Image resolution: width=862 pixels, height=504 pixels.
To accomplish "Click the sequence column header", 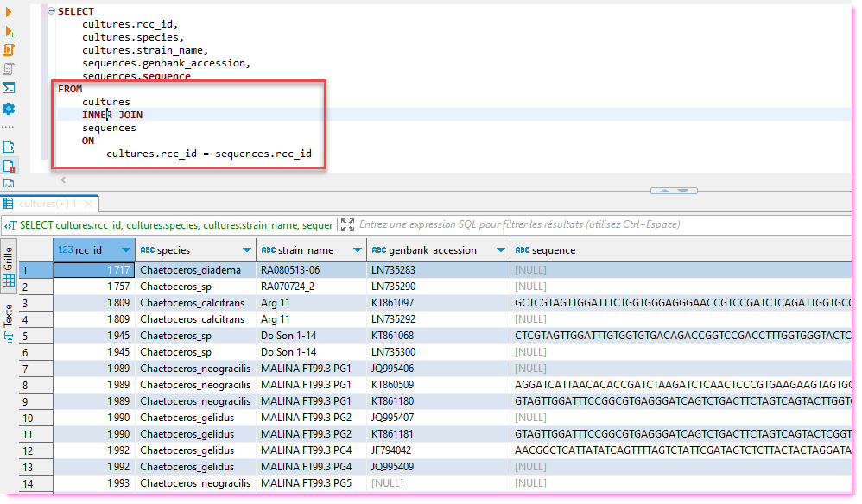I will coord(553,250).
